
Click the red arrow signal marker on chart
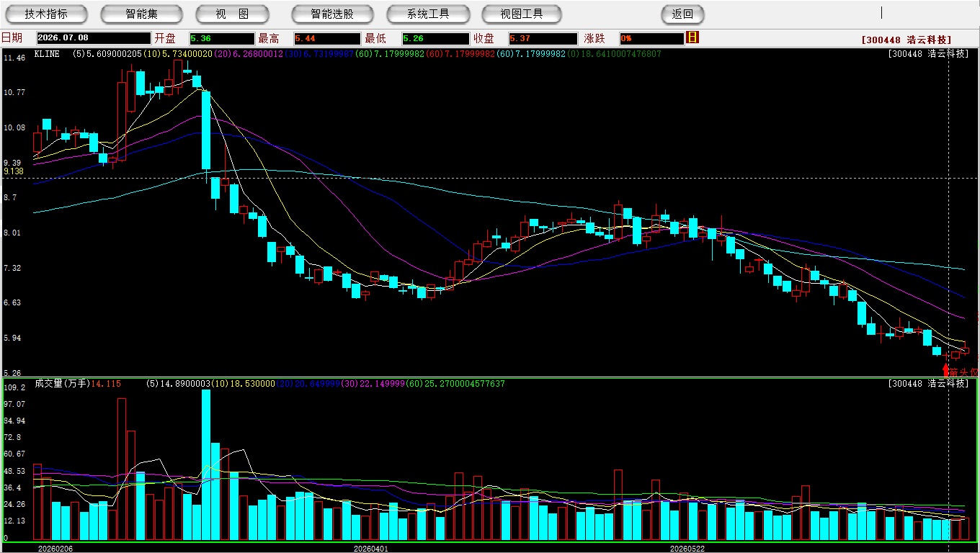[946, 369]
